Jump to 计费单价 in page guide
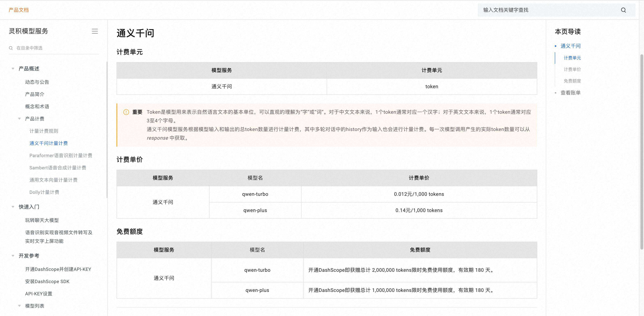This screenshot has height=316, width=644. [572, 70]
